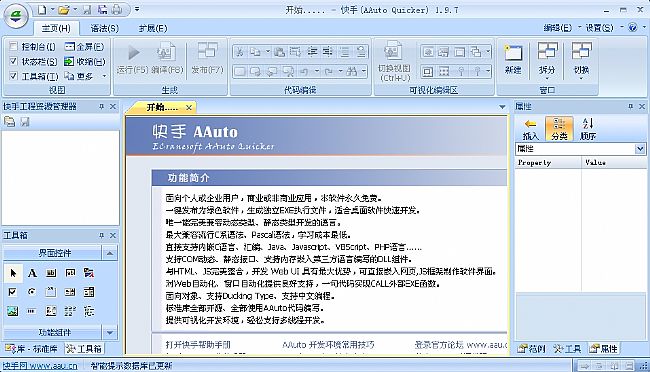Open the document tab list dropdown arrow
The height and width of the screenshot is (372, 650).
[502, 107]
